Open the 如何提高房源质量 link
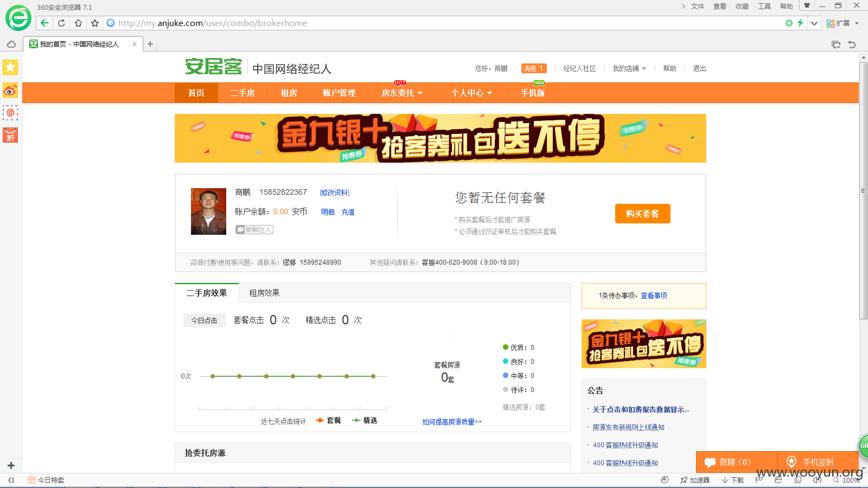 tap(452, 422)
